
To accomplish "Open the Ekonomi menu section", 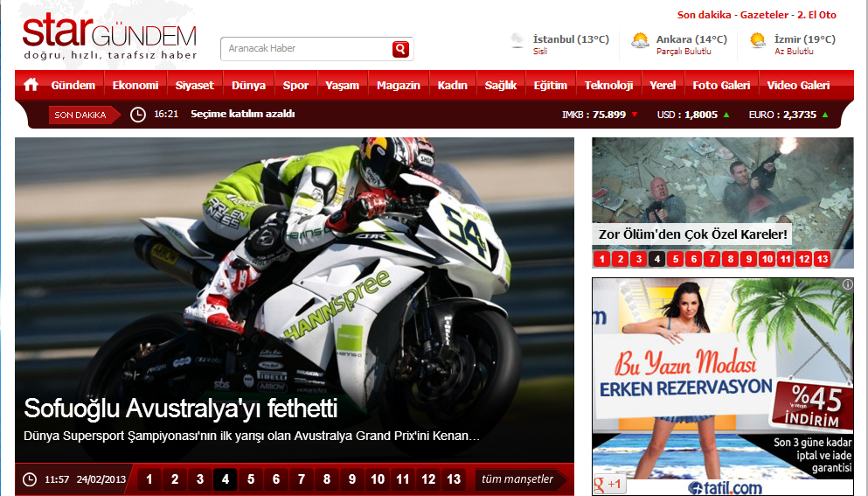I will point(135,85).
